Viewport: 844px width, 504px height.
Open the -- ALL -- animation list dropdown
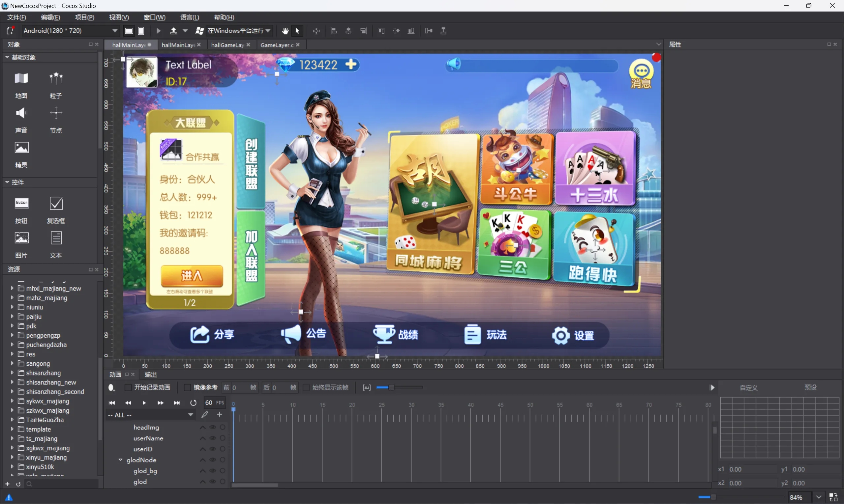tap(150, 415)
